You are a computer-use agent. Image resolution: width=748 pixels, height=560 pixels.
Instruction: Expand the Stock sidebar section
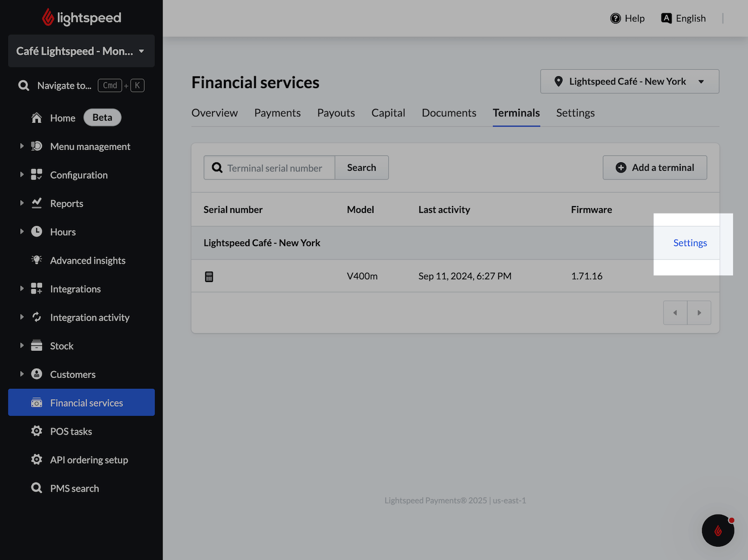point(22,345)
